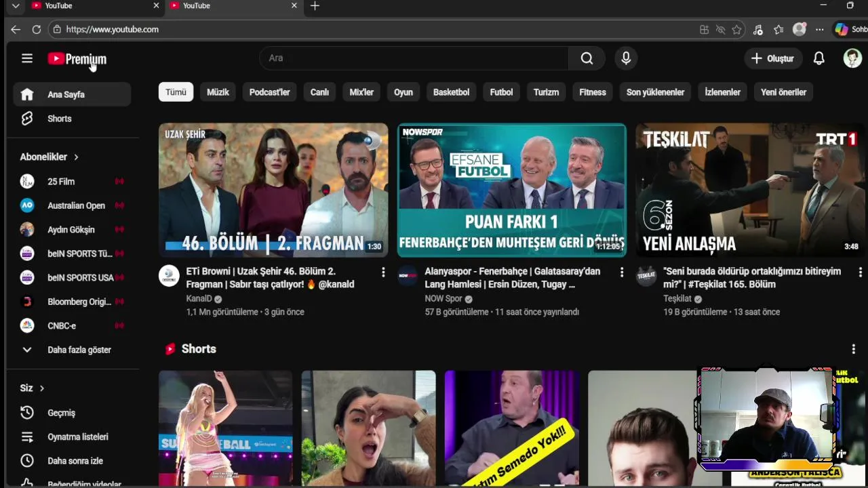This screenshot has height=488, width=868.
Task: Open options menu for Alanyaspor video
Action: tap(622, 272)
